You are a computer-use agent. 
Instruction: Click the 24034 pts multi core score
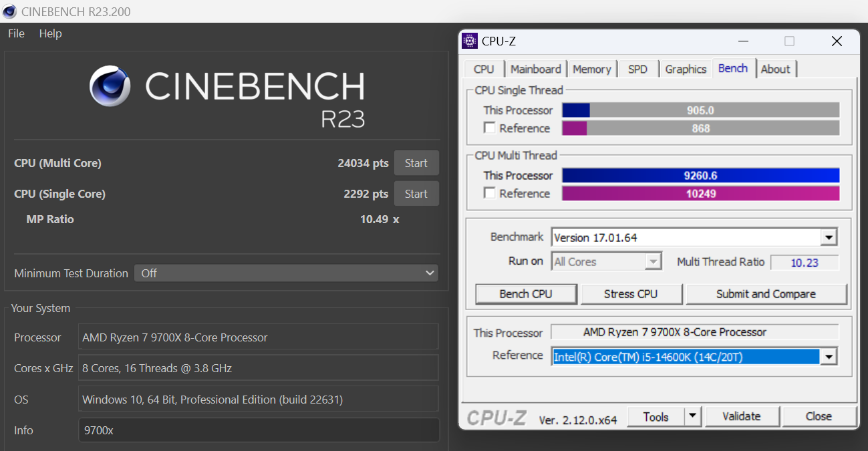click(x=363, y=163)
